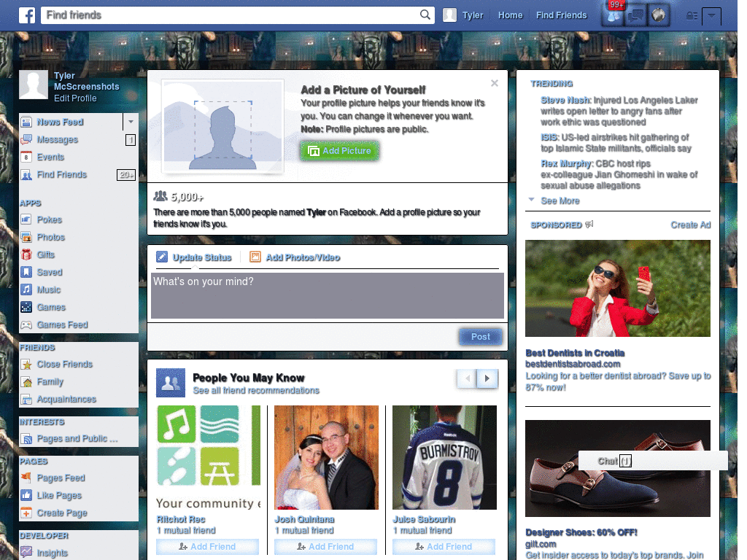
Task: Open the account dropdown arrow in top bar
Action: [712, 16]
